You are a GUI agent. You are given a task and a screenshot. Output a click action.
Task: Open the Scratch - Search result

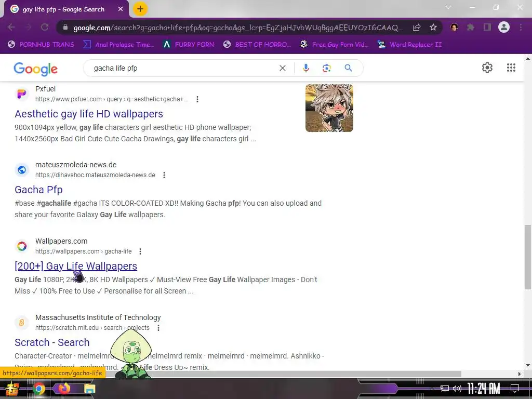pos(52,342)
